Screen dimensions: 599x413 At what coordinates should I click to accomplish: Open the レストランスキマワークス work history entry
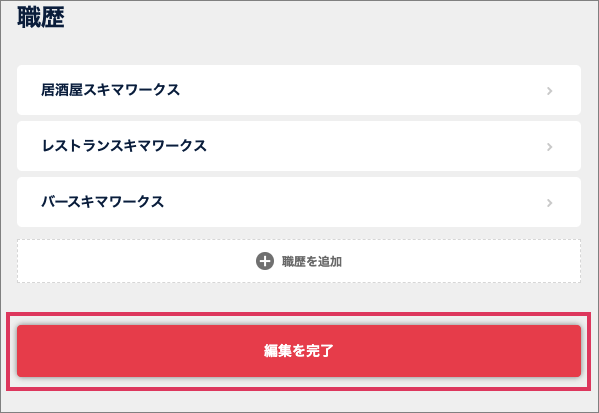click(299, 146)
